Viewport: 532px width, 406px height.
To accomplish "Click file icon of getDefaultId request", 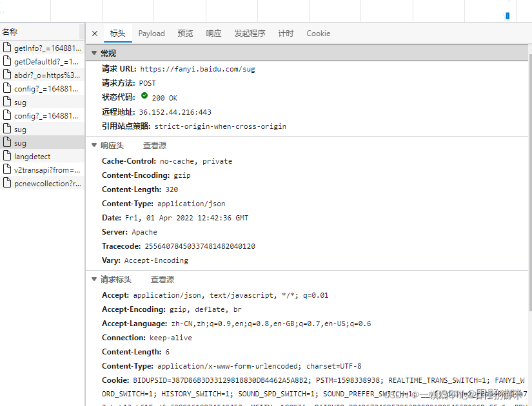I will click(7, 61).
